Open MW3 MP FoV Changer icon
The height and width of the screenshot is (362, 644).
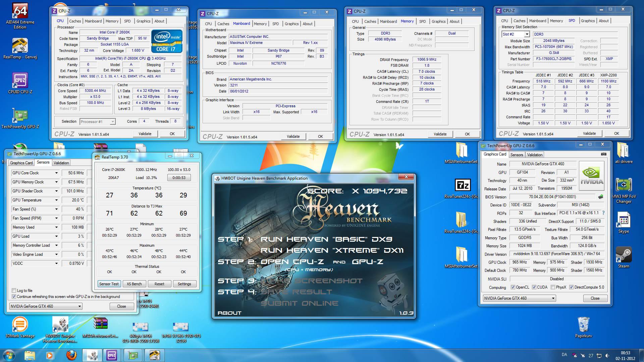(624, 190)
